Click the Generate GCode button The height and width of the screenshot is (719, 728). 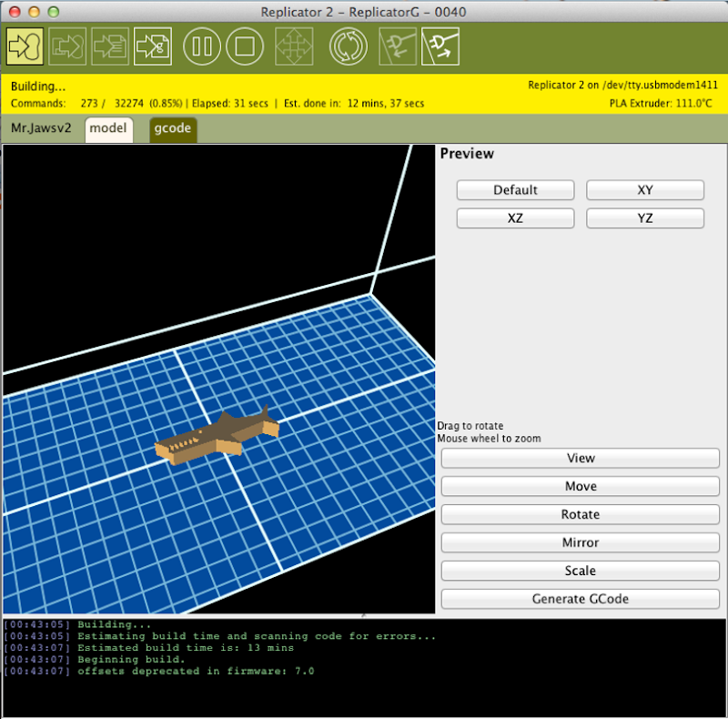[581, 599]
